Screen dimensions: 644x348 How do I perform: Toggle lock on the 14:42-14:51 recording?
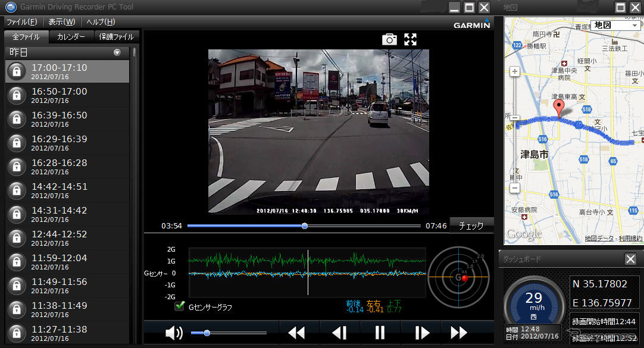17,190
